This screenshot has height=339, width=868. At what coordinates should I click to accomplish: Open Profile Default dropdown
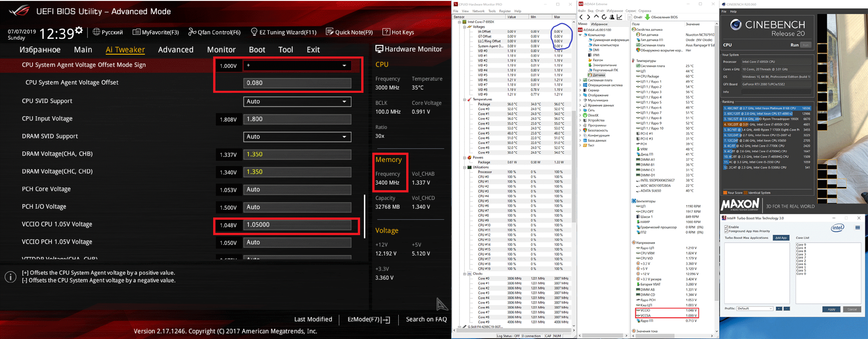[x=755, y=308]
